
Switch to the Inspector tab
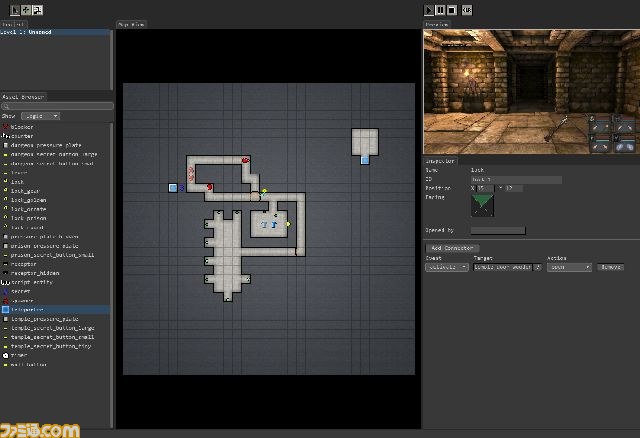[x=440, y=159]
